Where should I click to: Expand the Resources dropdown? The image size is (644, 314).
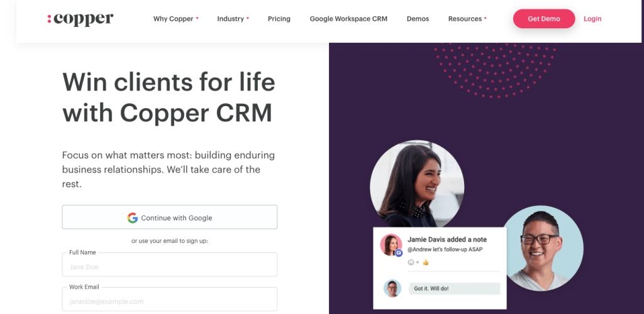point(467,19)
